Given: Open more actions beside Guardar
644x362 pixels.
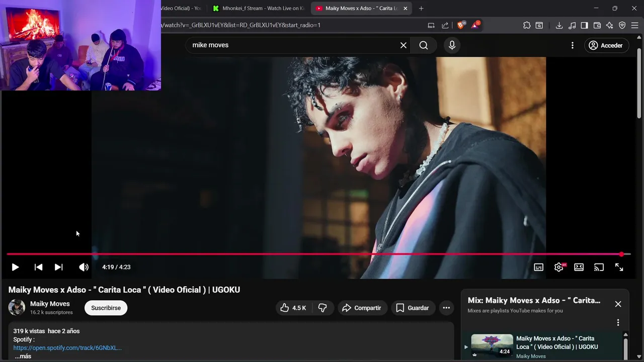Looking at the screenshot, I should coord(446,308).
